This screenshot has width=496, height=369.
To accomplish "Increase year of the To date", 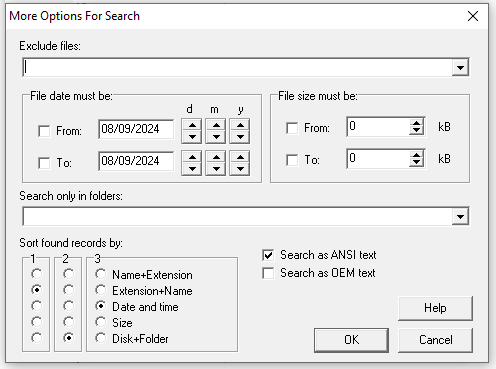I will pyautogui.click(x=240, y=157).
